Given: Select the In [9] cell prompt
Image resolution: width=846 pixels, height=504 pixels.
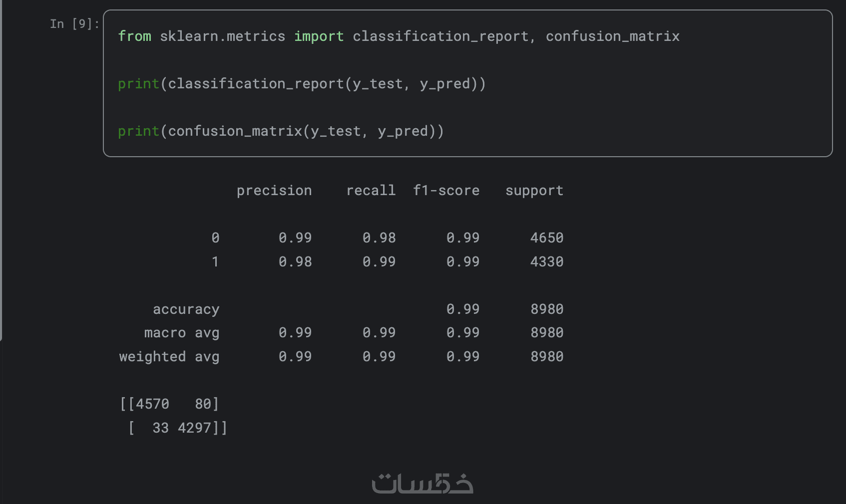Looking at the screenshot, I should (74, 24).
